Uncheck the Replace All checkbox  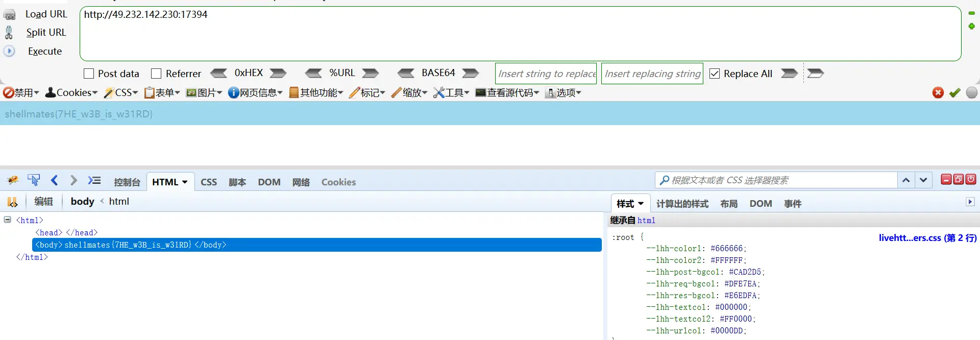(715, 74)
